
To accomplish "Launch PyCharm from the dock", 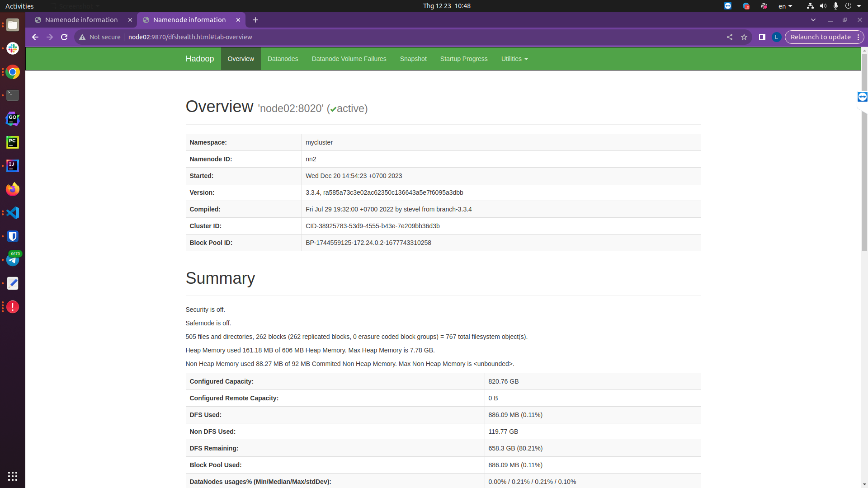I will (x=13, y=142).
